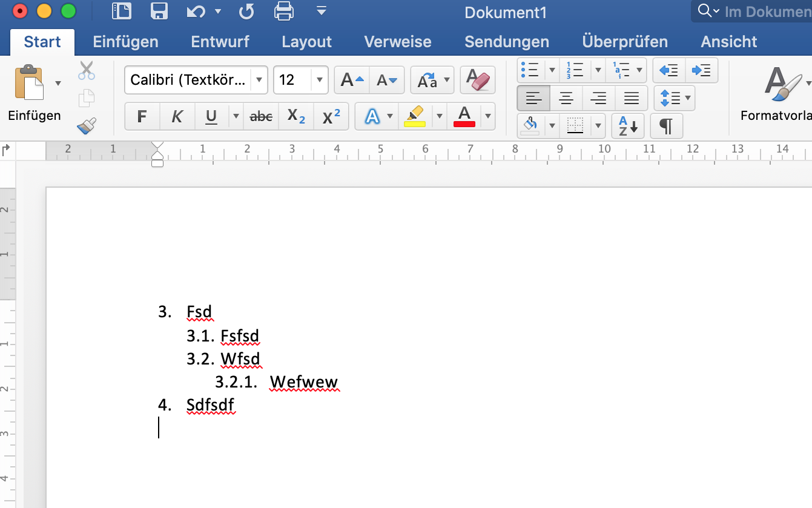Screen dimensions: 812x508
Task: Open the font size 12 dropdown
Action: tap(320, 80)
